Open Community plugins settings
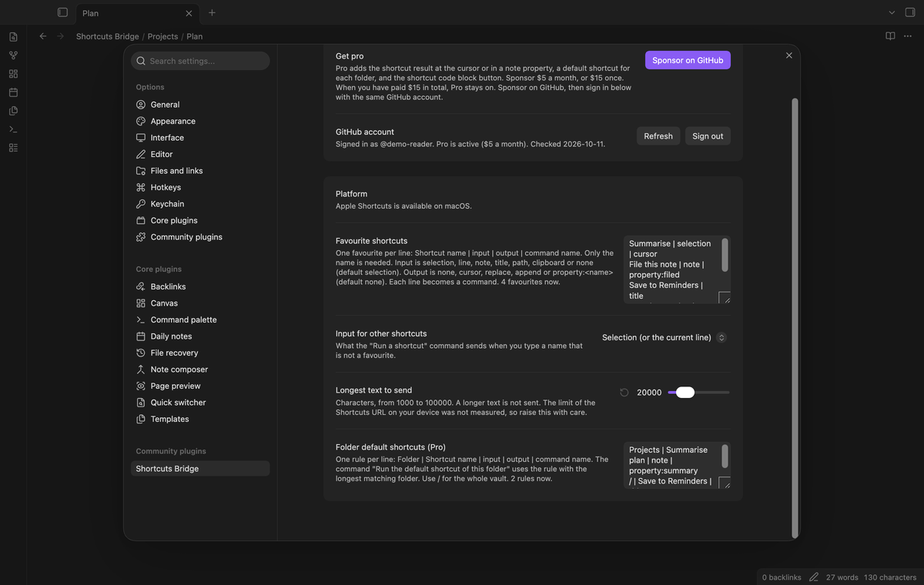Viewport: 924px width, 585px height. (200, 237)
